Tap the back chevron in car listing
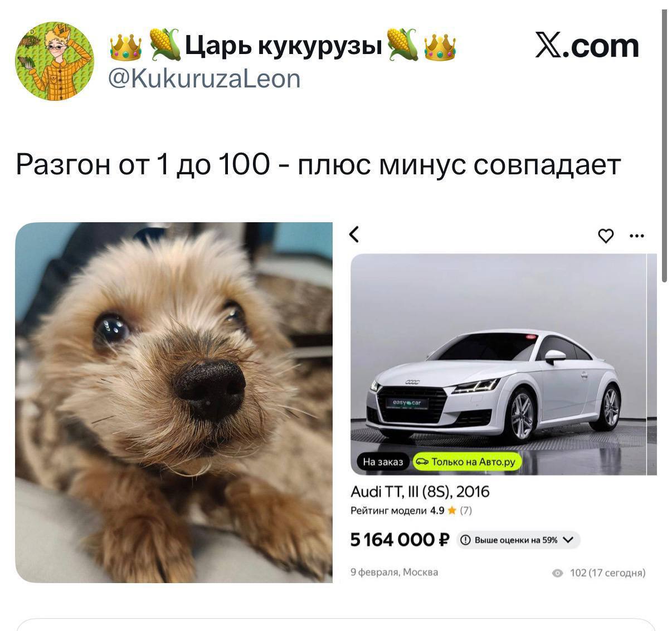Image resolution: width=672 pixels, height=631 pixels. point(354,234)
